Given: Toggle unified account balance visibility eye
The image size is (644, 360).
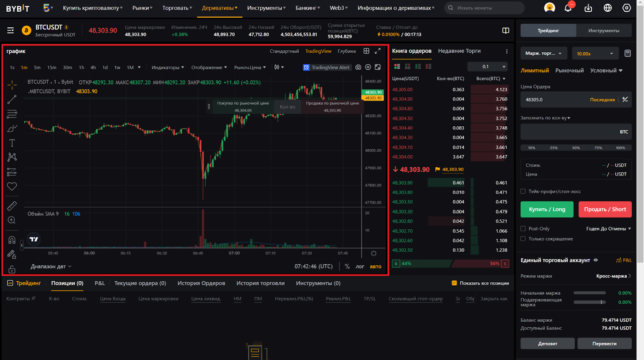Looking at the screenshot, I should click(596, 260).
